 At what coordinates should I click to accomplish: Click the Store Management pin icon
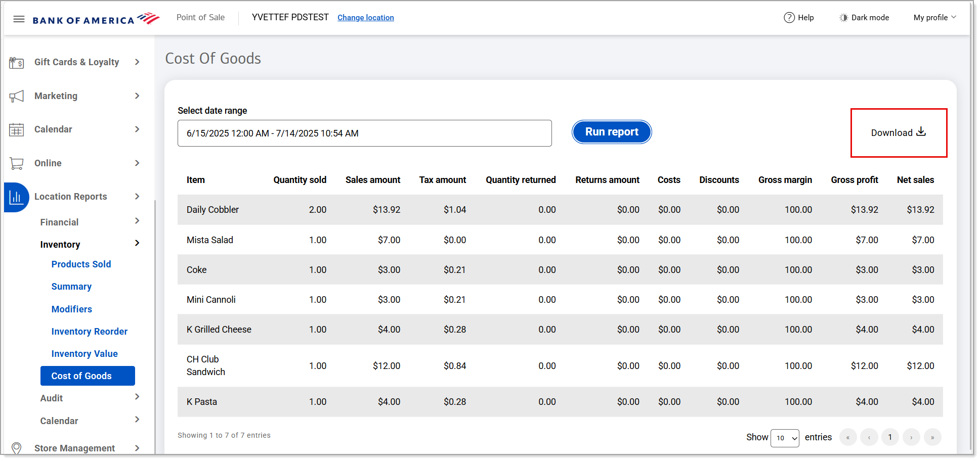(x=17, y=448)
